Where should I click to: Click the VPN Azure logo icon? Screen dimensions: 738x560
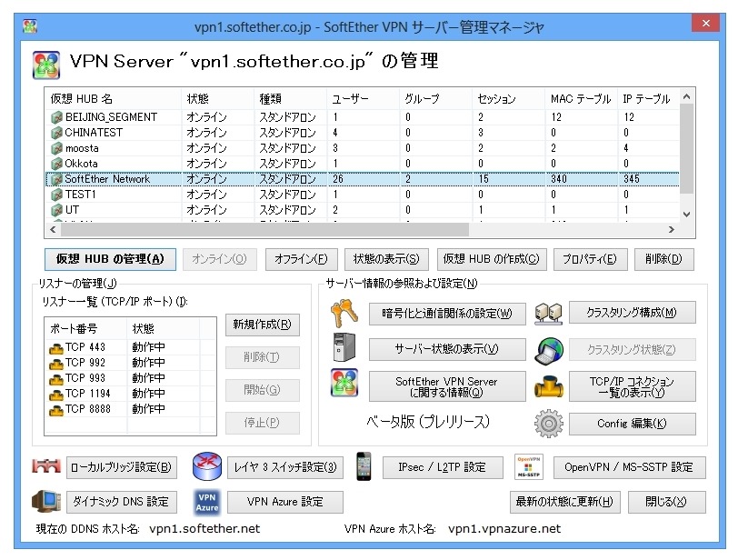point(207,502)
